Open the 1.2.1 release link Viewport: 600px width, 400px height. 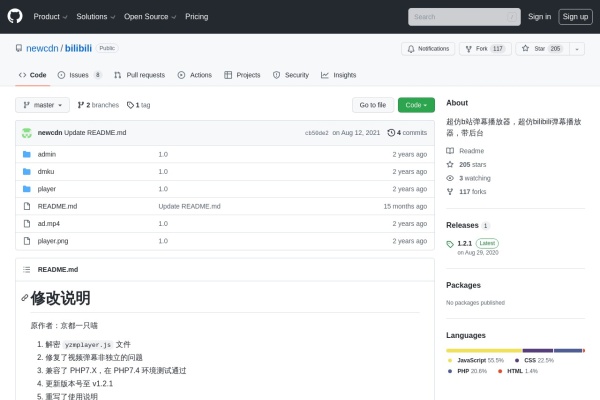coord(464,243)
